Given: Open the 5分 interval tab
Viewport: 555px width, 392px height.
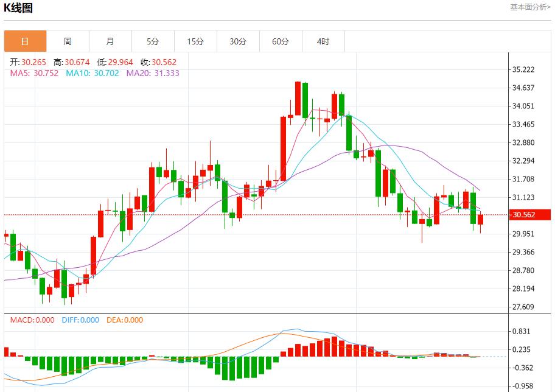Looking at the screenshot, I should (x=153, y=41).
